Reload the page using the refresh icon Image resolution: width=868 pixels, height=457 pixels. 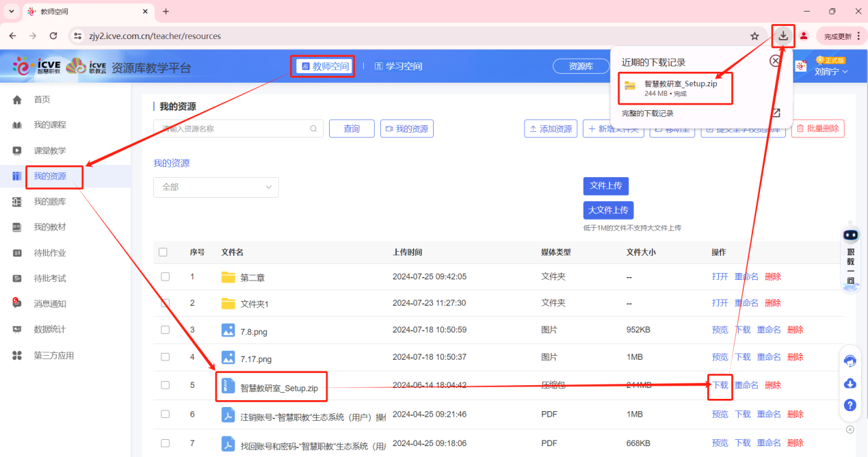tap(53, 36)
